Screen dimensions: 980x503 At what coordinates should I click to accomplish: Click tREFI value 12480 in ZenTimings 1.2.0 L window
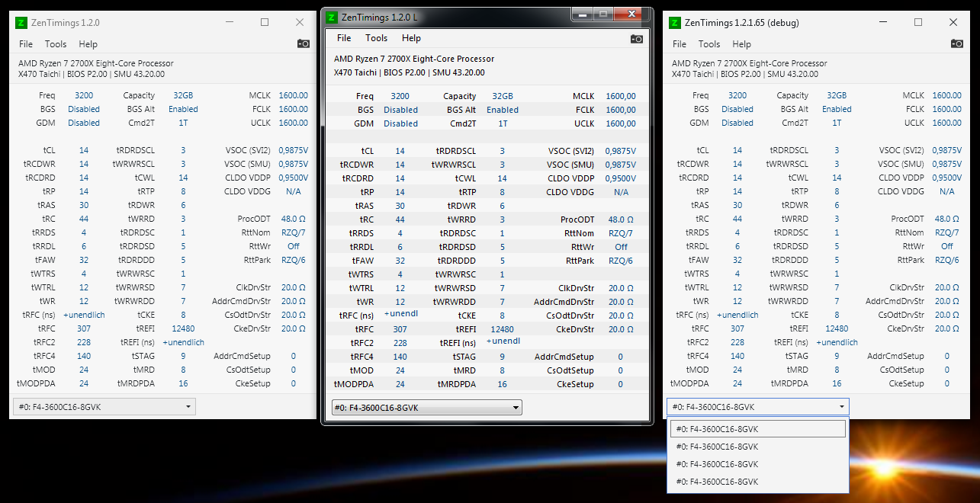(x=502, y=329)
